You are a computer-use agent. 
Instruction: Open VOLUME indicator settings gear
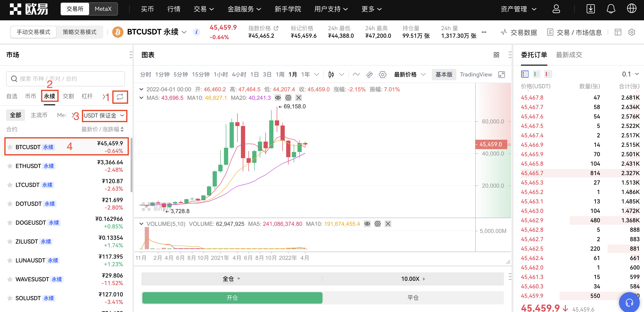[377, 224]
